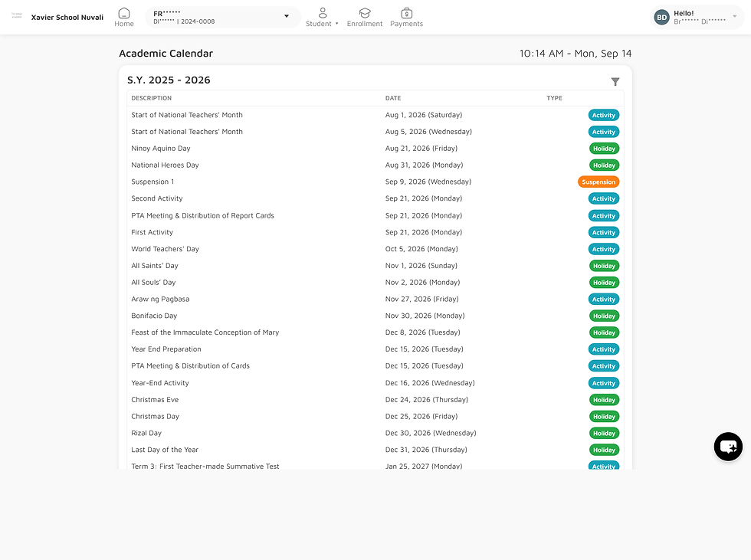Click 'PTA Meeting & Distribution of Report Cards'
Screen dimensions: 751x560
(x=202, y=215)
